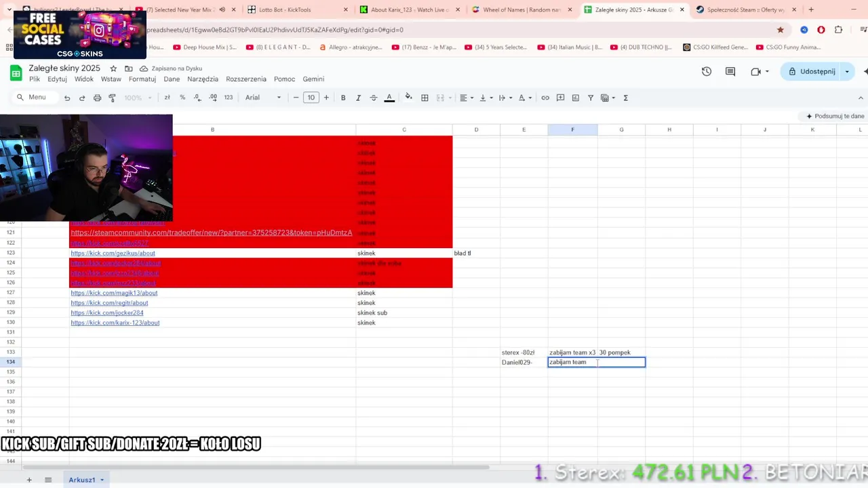Open the Narzędzia menu
Image resolution: width=868 pixels, height=488 pixels.
[203, 79]
